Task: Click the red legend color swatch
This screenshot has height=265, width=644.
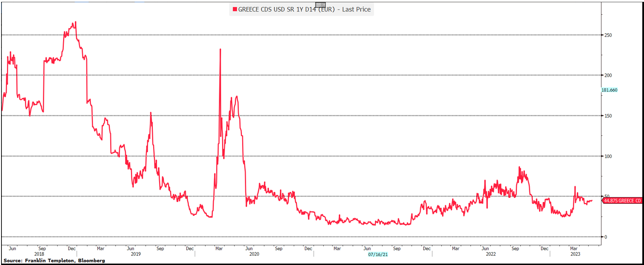Action: 235,9
